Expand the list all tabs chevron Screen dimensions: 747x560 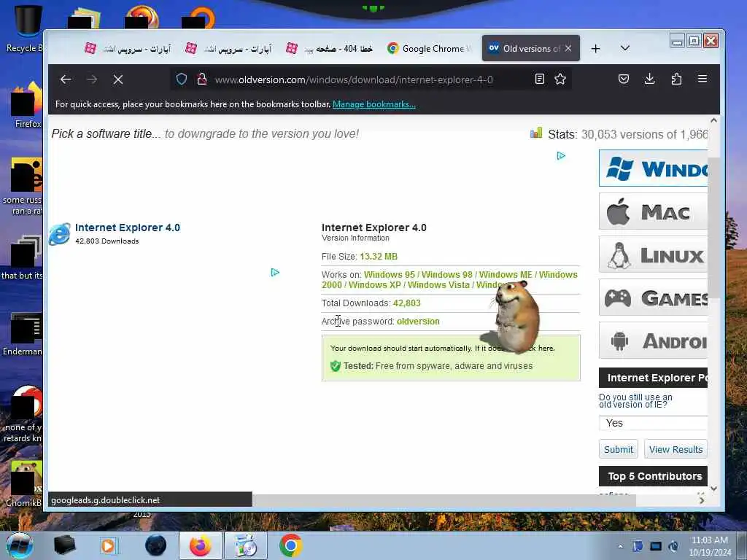(625, 48)
